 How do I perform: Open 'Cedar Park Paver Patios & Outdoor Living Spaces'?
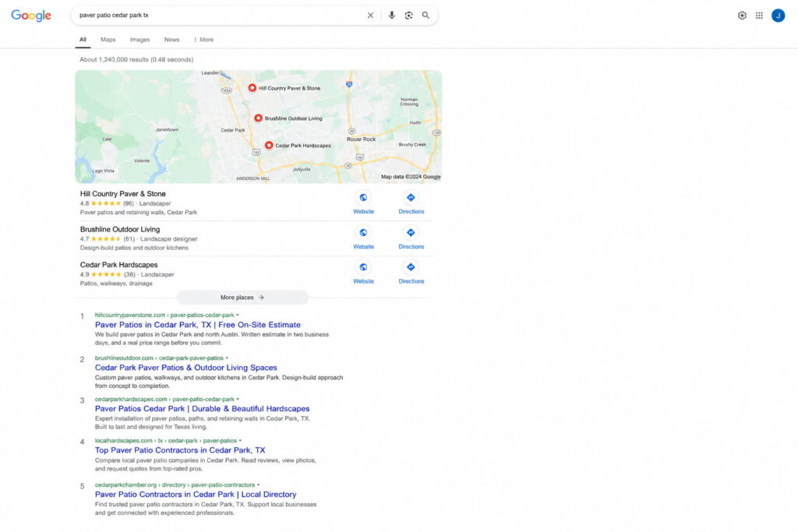(185, 367)
